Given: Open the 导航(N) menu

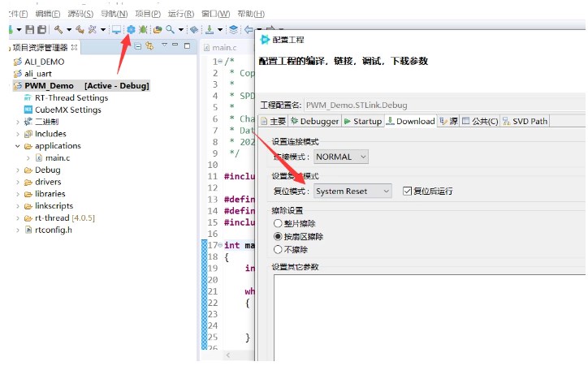Looking at the screenshot, I should pyautogui.click(x=114, y=14).
